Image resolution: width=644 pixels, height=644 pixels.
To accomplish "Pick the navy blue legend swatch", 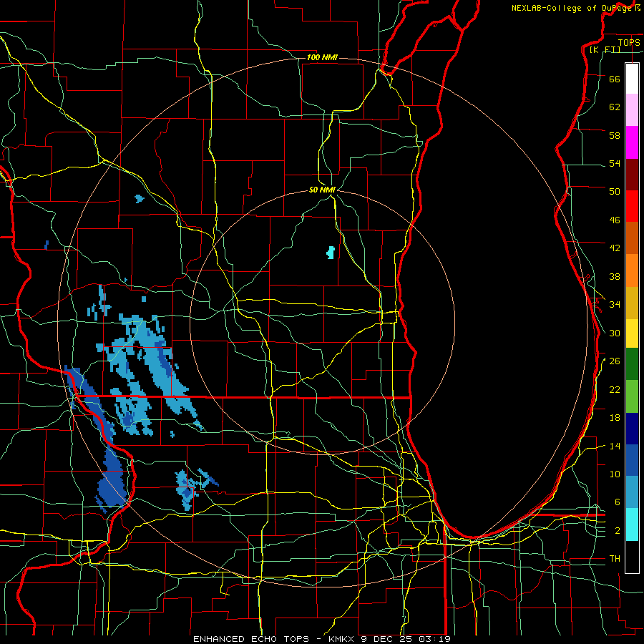I will click(x=632, y=429).
